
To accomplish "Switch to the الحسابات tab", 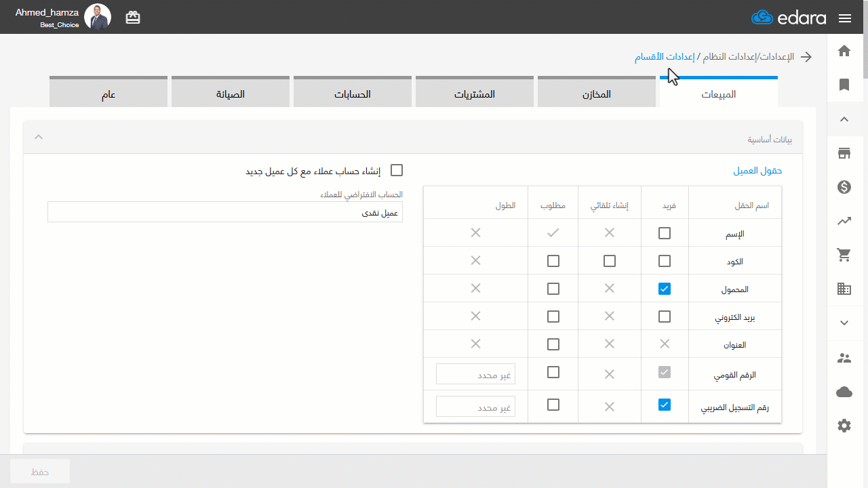I will click(x=353, y=91).
